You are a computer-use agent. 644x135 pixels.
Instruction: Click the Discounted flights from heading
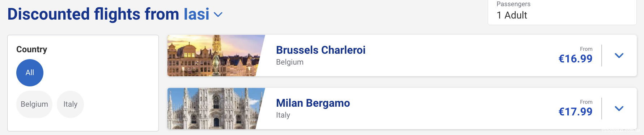[93, 14]
